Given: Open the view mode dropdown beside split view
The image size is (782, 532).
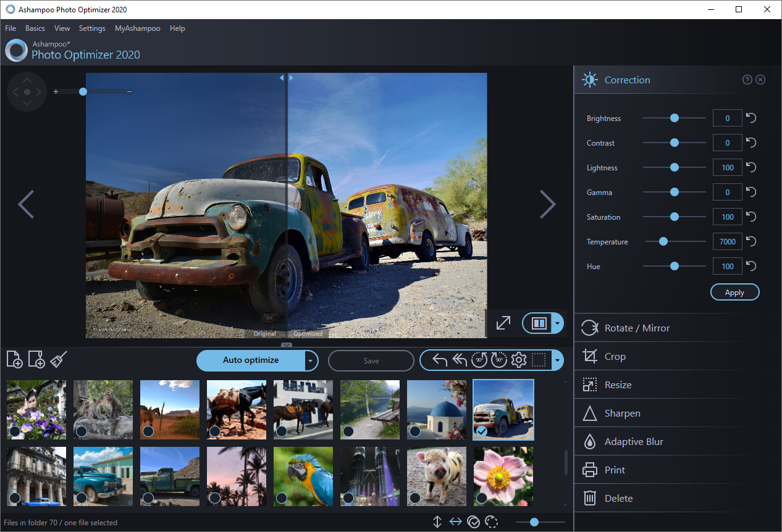Looking at the screenshot, I should tap(557, 323).
